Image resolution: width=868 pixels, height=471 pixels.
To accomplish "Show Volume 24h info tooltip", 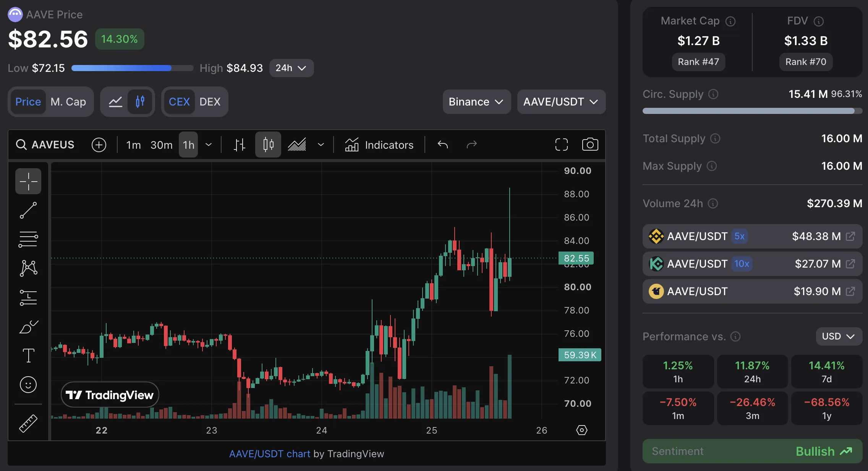I will click(713, 203).
